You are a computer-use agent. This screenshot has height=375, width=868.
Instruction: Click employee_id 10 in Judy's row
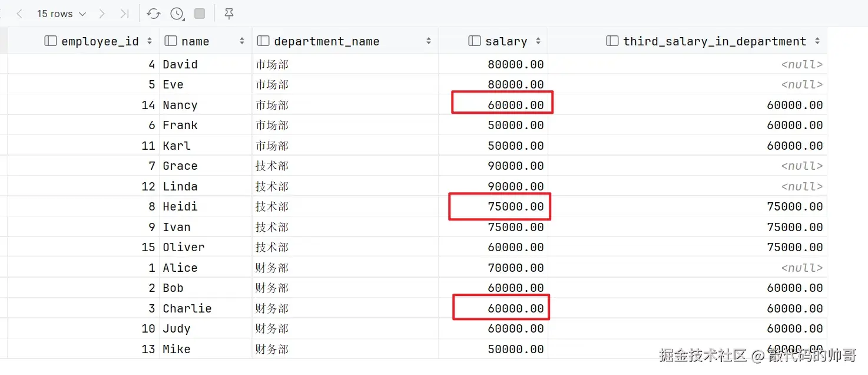tap(83, 328)
